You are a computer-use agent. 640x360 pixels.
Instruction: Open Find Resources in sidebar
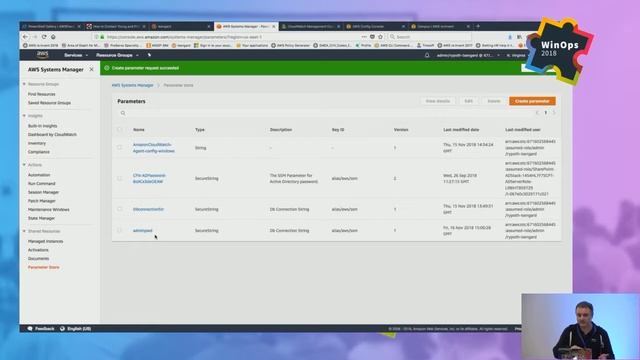42,94
